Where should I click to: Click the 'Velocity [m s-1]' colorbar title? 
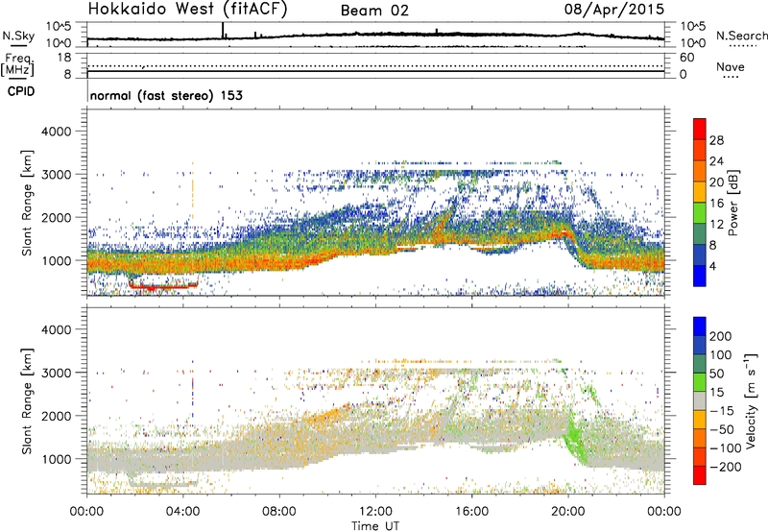coord(750,400)
